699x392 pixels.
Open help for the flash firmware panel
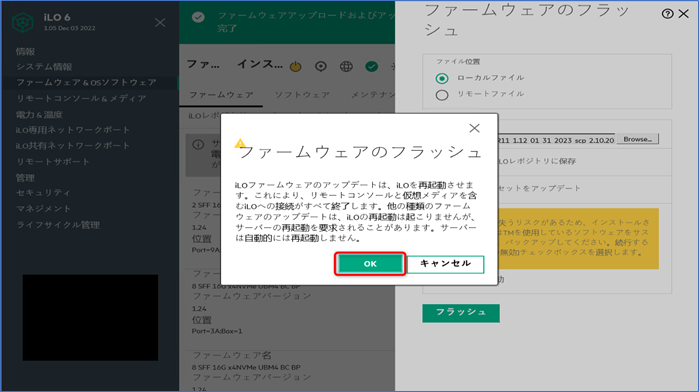point(667,14)
